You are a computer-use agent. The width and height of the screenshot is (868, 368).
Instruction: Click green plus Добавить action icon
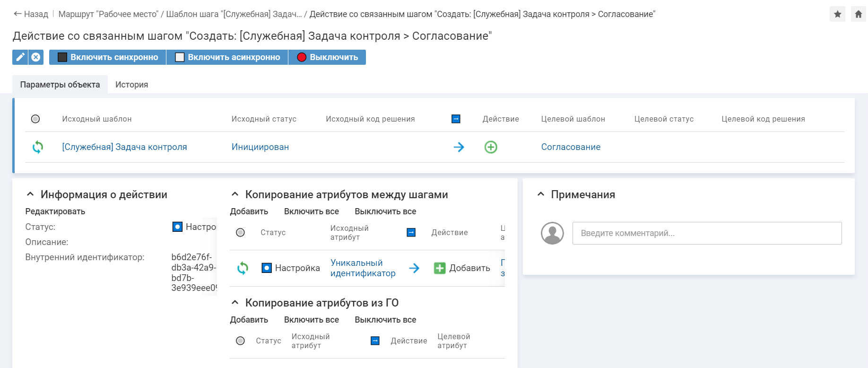pyautogui.click(x=440, y=268)
